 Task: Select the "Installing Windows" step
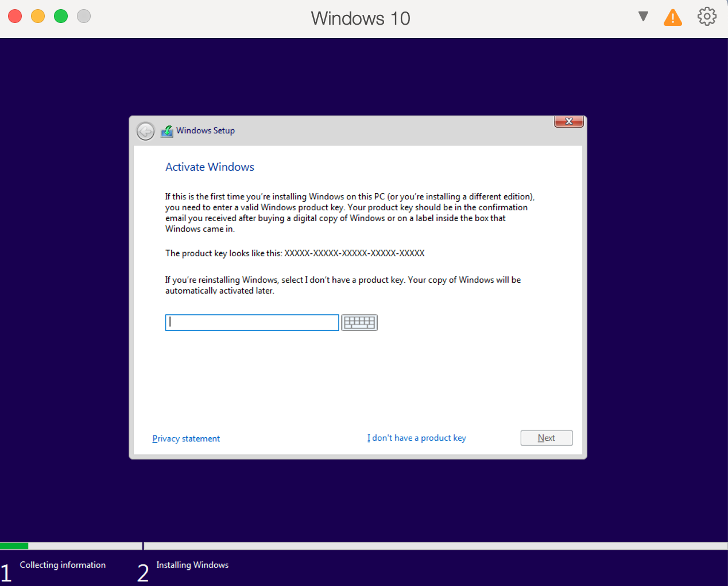click(192, 565)
